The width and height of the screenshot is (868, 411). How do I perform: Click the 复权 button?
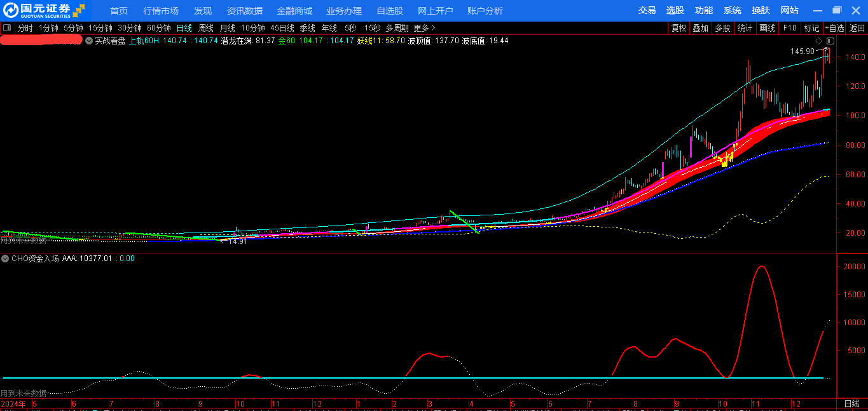point(679,28)
